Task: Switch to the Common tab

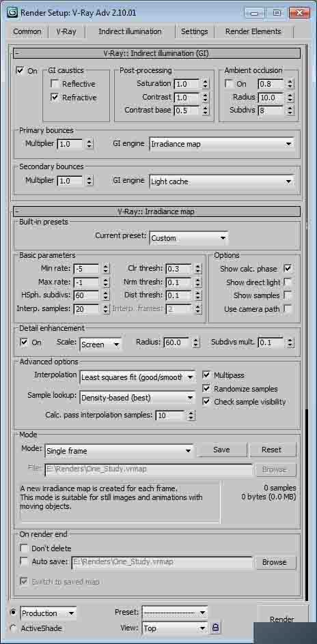Action: [27, 31]
